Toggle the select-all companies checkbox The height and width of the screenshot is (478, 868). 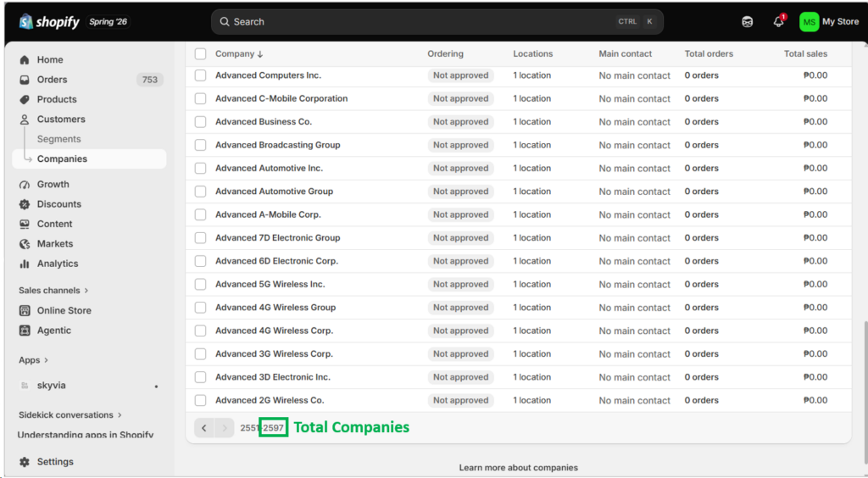pyautogui.click(x=200, y=53)
